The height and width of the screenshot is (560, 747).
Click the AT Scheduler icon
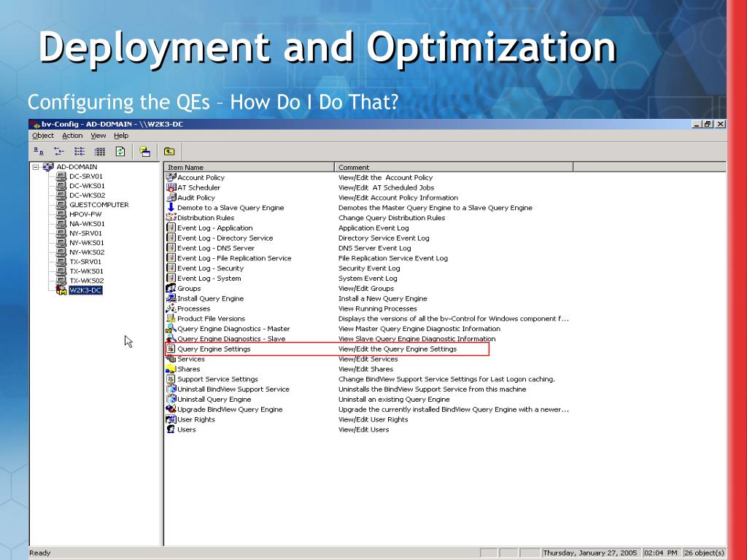coord(171,187)
